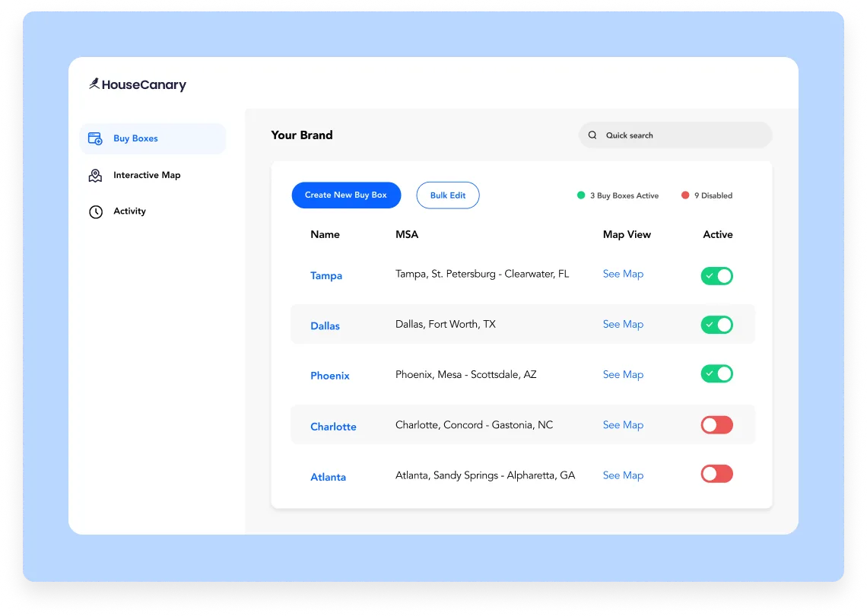
Task: Click the red Disabled status dot
Action: click(685, 195)
